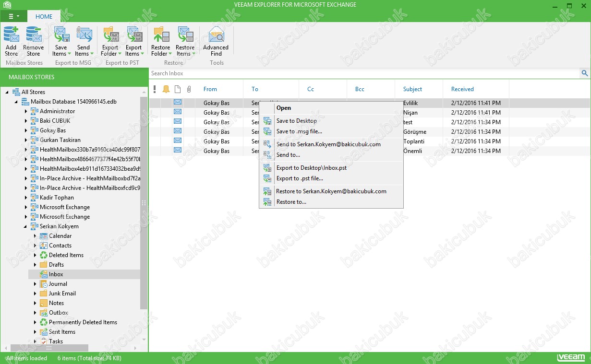Select Send to Serkan.Kokyem@bakicubuk.com
The width and height of the screenshot is (591, 364).
point(331,144)
